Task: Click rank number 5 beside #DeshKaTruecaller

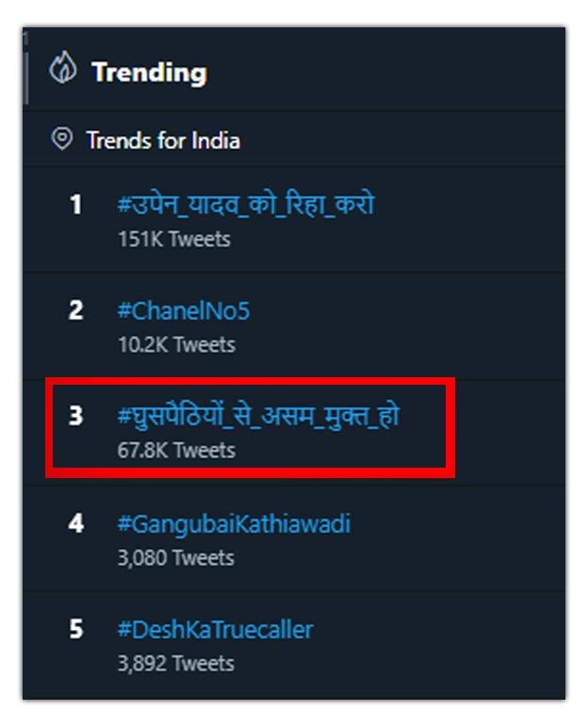Action: tap(75, 629)
